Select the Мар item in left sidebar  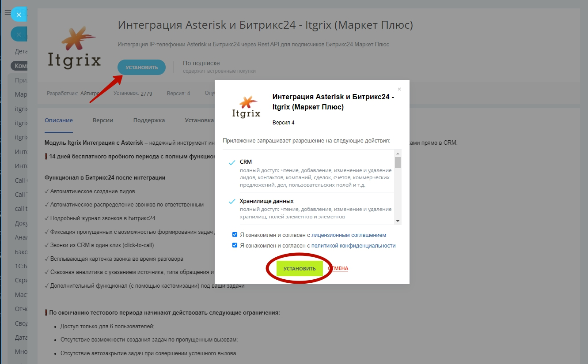[x=21, y=94]
